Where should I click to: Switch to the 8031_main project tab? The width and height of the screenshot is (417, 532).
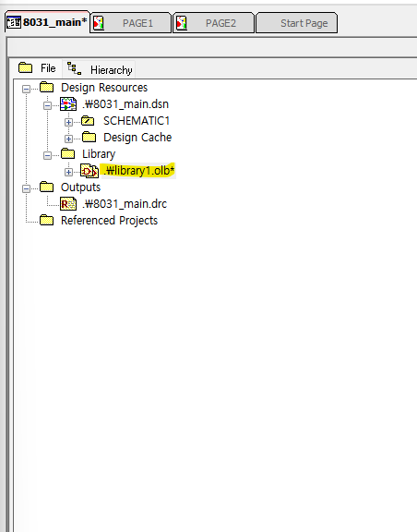[47, 22]
